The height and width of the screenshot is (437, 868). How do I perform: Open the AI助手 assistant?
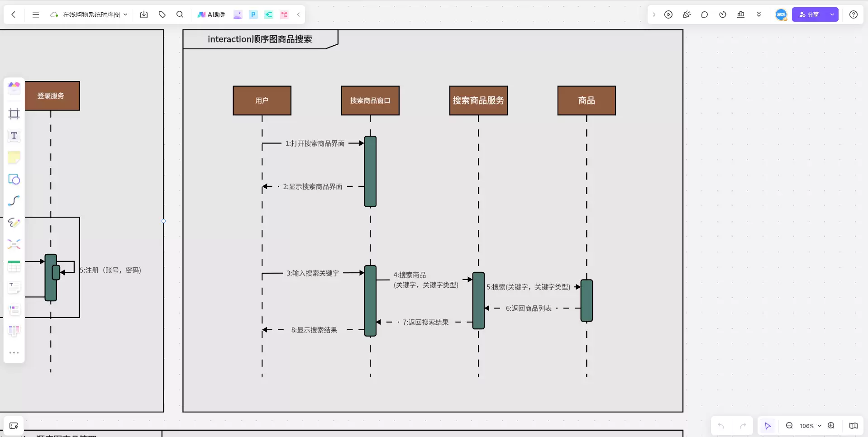[x=211, y=14]
